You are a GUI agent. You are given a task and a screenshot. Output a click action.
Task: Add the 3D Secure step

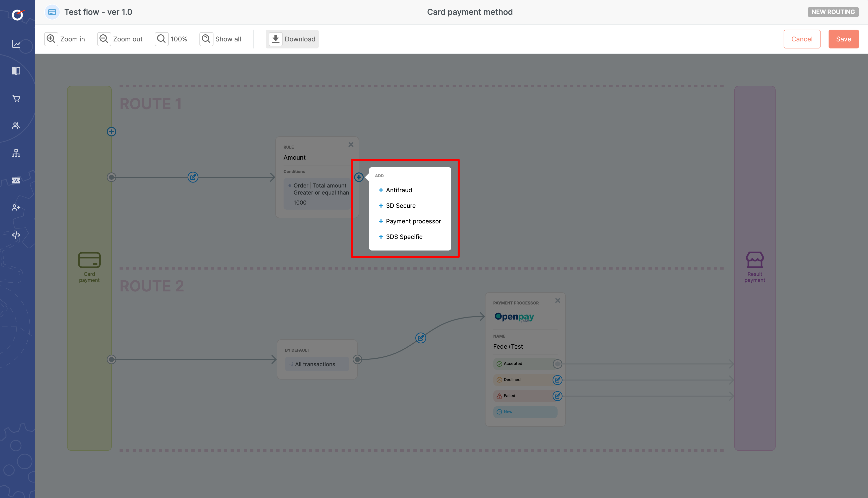click(397, 206)
